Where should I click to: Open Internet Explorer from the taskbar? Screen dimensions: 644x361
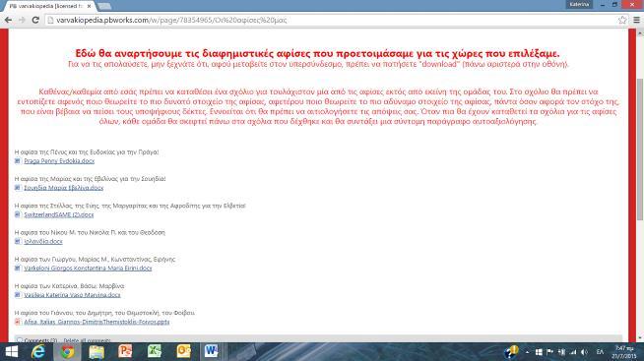pyautogui.click(x=38, y=351)
